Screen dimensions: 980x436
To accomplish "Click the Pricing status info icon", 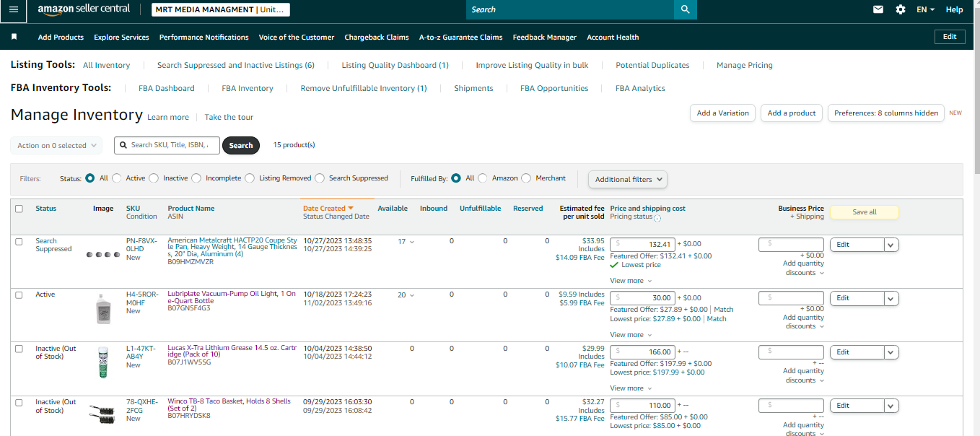I will tap(657, 217).
